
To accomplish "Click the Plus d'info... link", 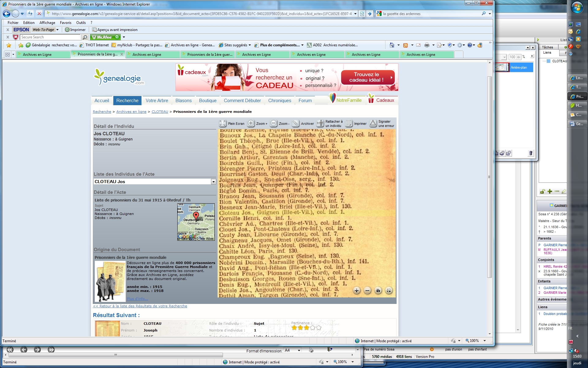I will 137,299.
